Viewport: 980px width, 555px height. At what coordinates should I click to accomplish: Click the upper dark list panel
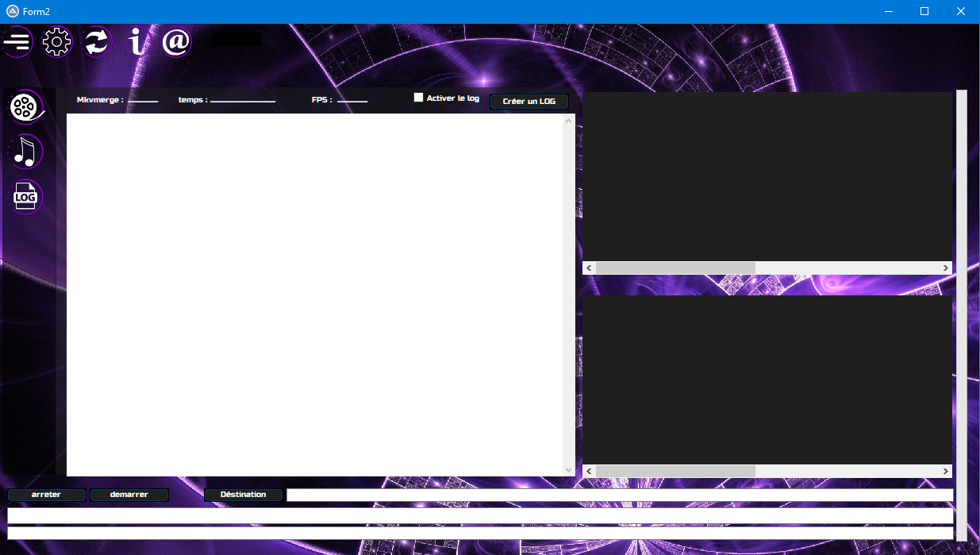[x=767, y=176]
